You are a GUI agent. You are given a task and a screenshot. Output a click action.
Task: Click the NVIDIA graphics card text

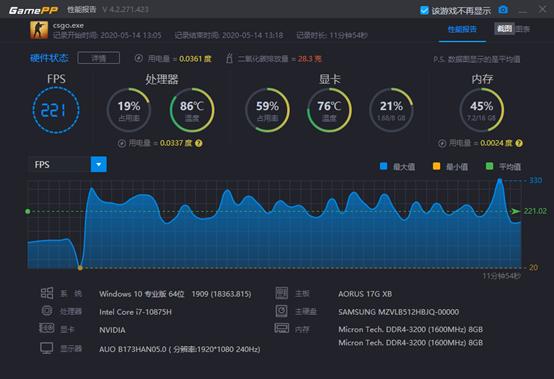click(112, 330)
